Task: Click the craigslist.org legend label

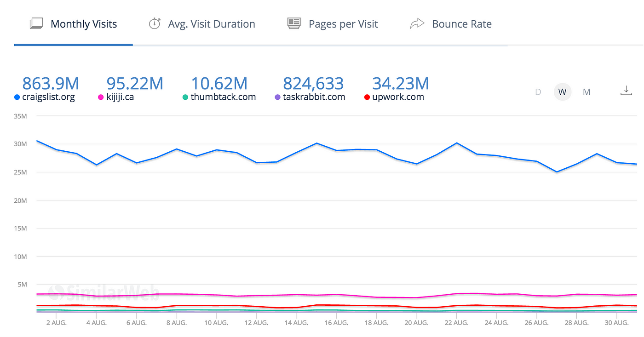Action: coord(48,97)
